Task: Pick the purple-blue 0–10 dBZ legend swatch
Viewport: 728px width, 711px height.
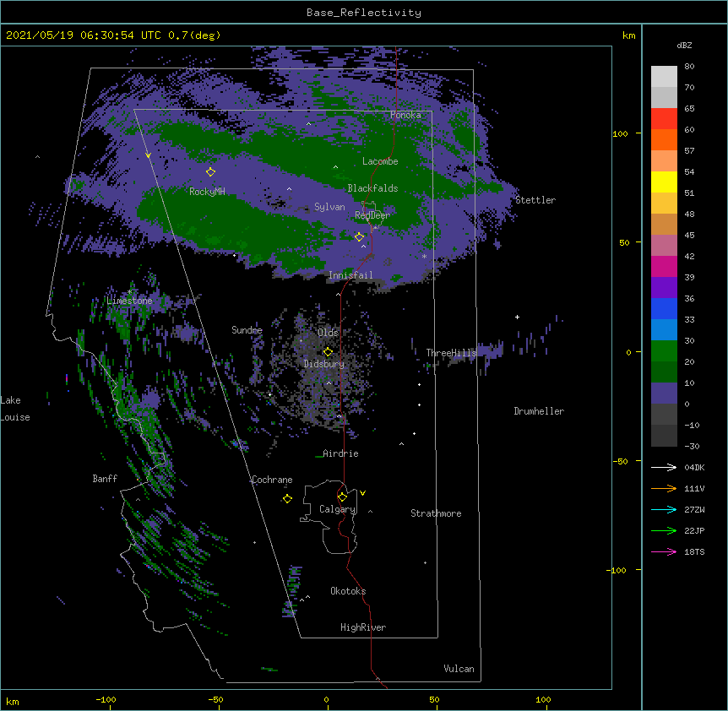Action: point(664,393)
